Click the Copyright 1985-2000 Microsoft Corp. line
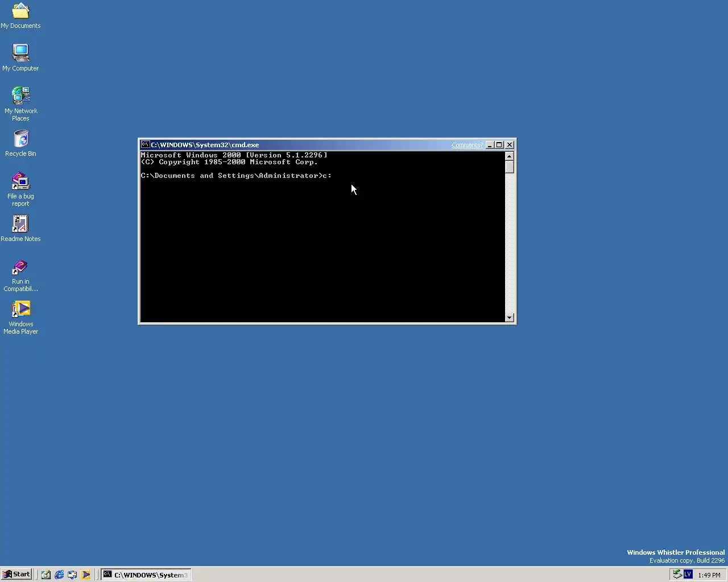 pos(229,162)
